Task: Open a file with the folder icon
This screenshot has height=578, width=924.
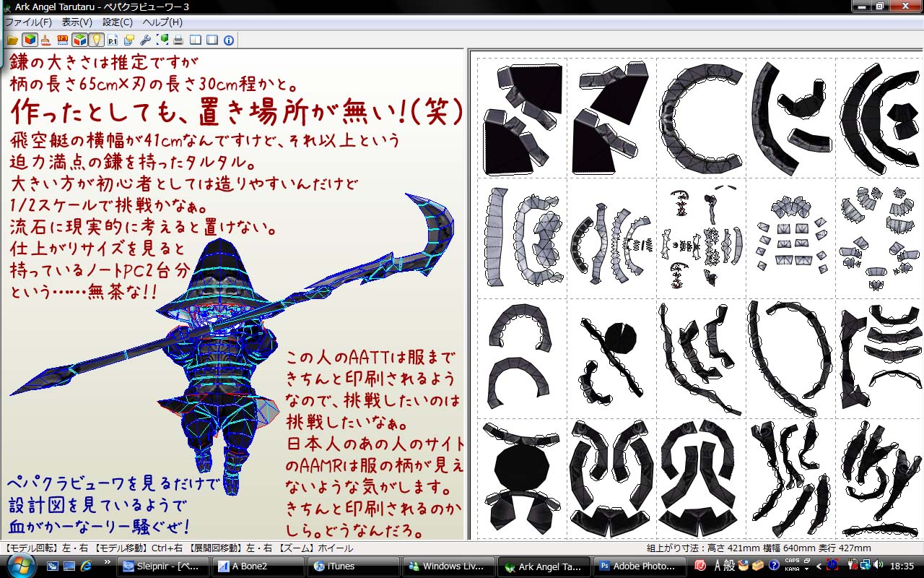Action: click(x=13, y=40)
